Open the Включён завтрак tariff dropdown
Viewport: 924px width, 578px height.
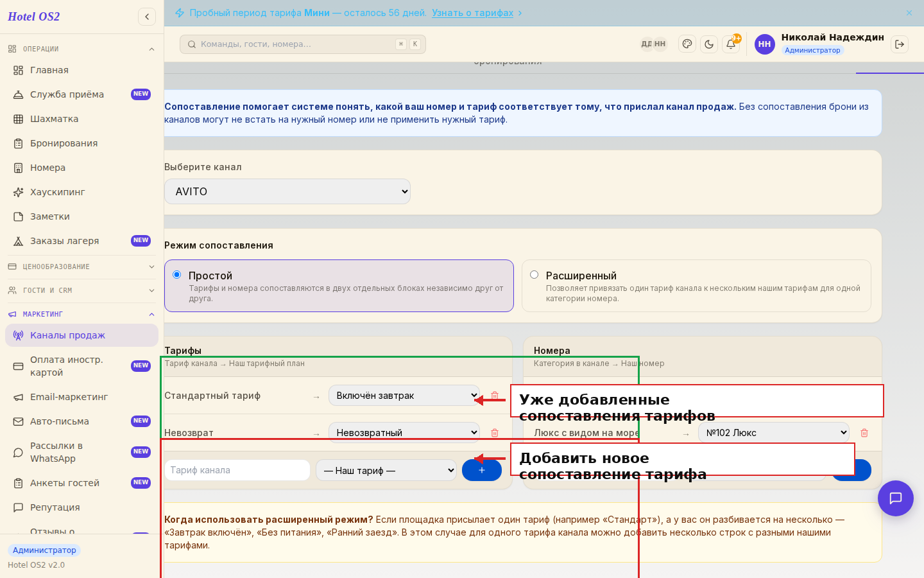click(x=404, y=396)
